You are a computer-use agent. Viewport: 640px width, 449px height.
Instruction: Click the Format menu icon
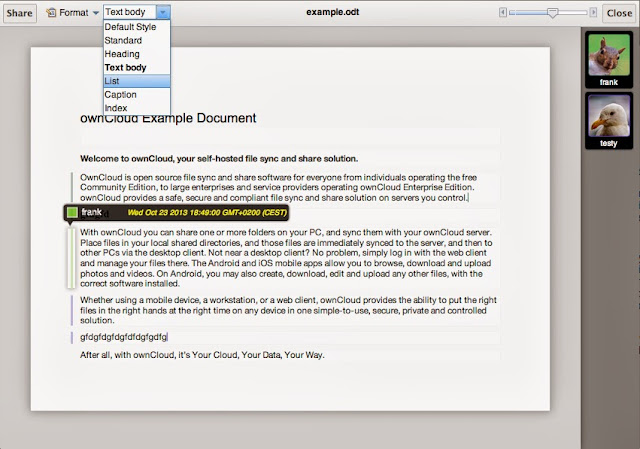(x=51, y=13)
